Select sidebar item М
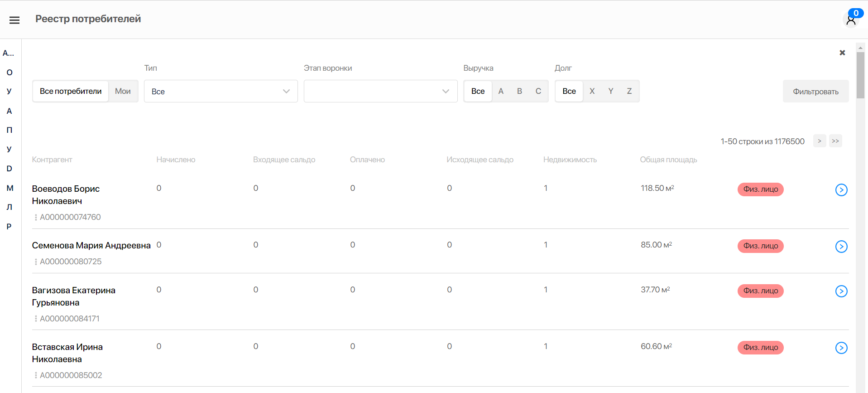Image resolution: width=868 pixels, height=393 pixels. [x=10, y=188]
